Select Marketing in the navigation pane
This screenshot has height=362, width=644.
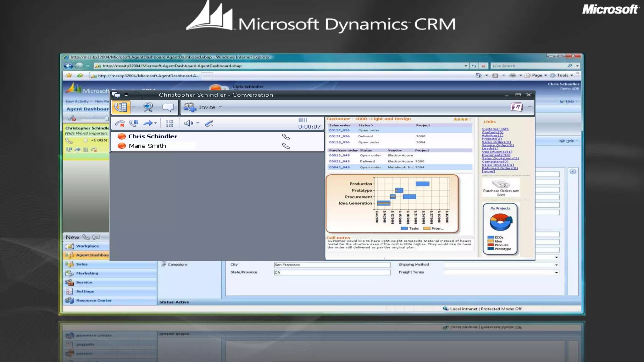point(87,273)
